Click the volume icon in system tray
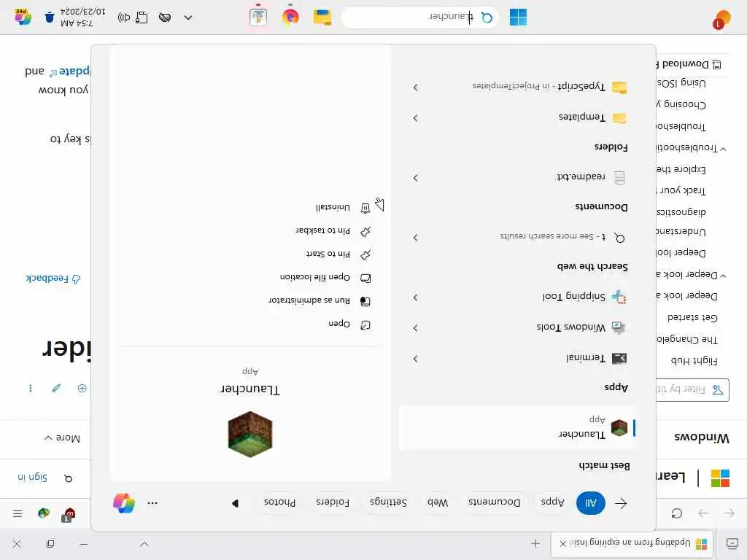Viewport: 747px width, 560px height. [x=124, y=17]
